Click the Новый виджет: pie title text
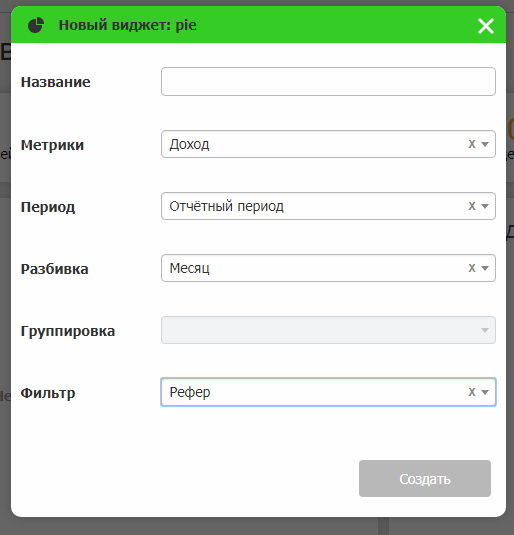 coord(128,25)
